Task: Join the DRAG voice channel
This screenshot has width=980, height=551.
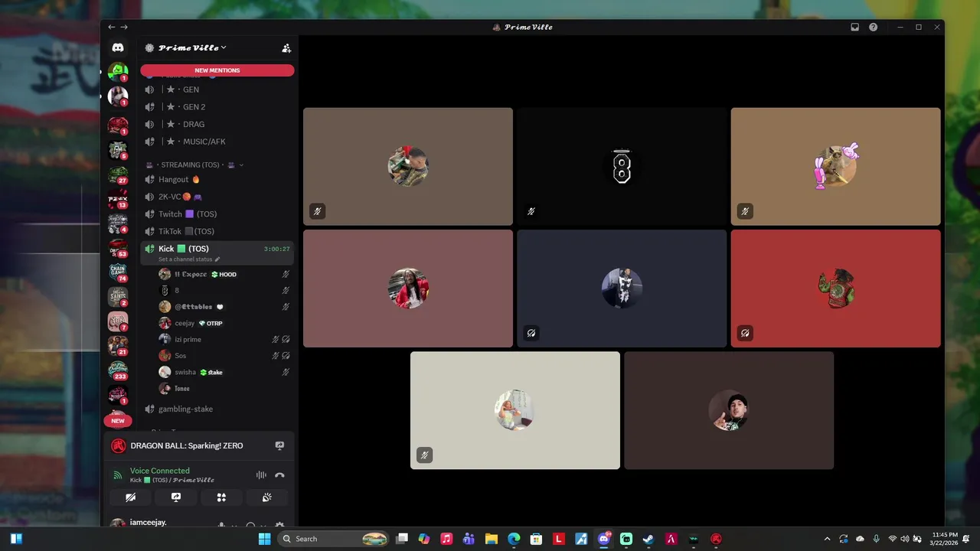Action: [x=217, y=124]
